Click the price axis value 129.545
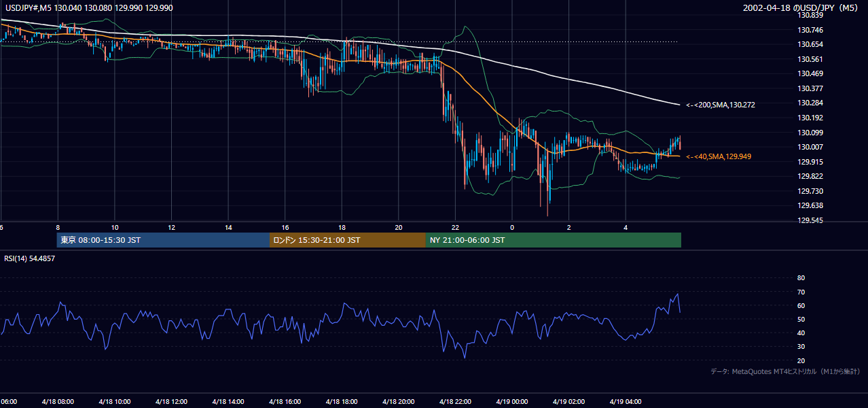Screen dimensions: 868x408 810,220
